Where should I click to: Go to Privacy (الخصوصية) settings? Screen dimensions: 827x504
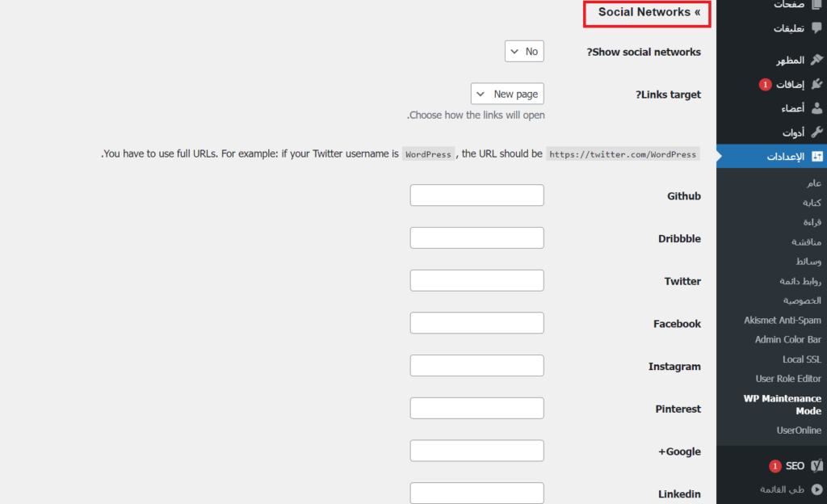coord(802,300)
